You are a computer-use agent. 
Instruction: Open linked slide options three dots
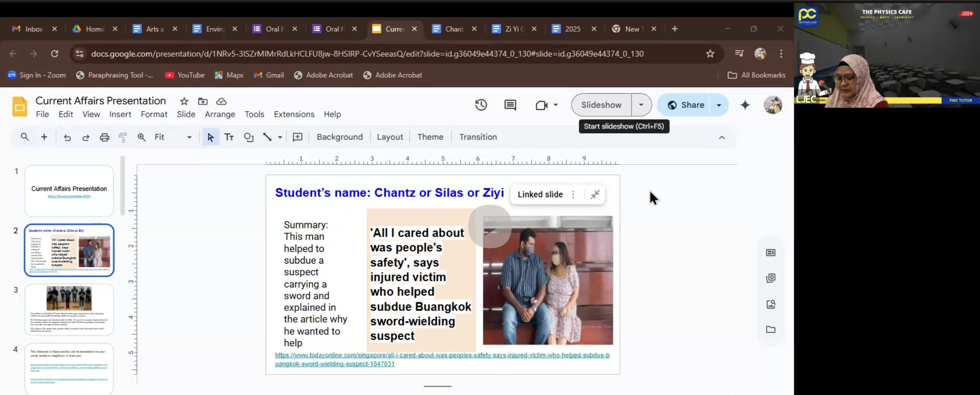(573, 194)
